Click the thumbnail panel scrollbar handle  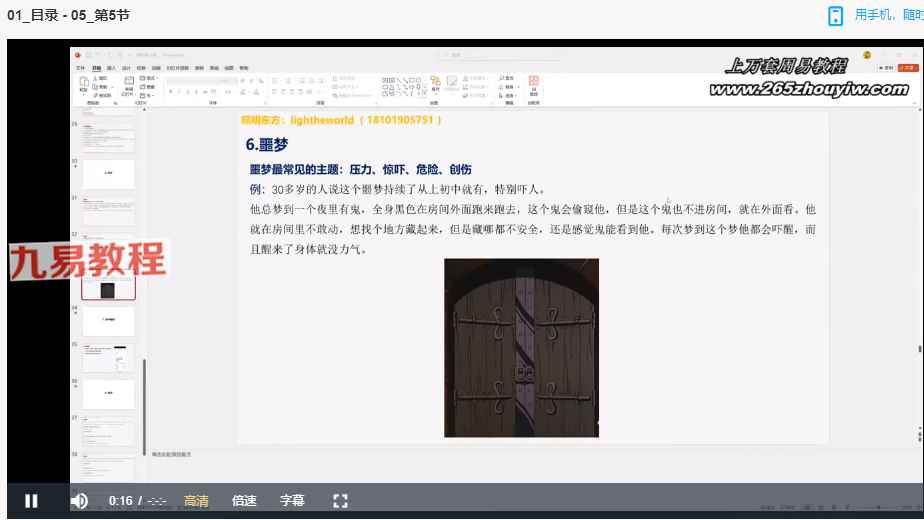point(144,407)
